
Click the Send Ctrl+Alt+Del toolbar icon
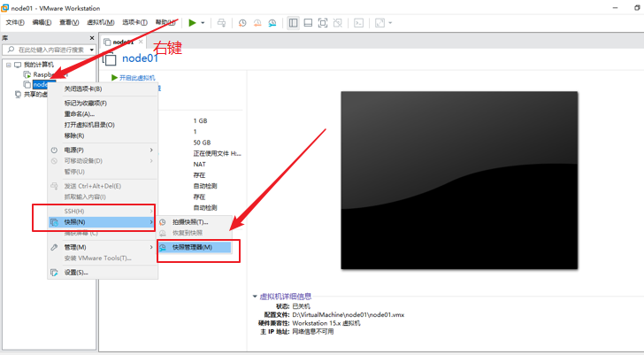[221, 23]
